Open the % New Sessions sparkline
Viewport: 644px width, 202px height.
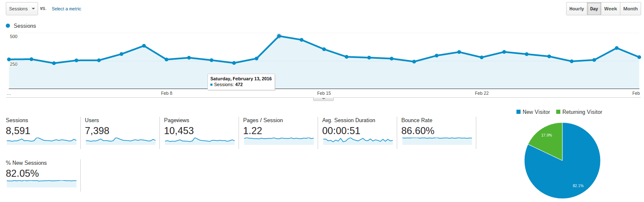[x=41, y=183]
